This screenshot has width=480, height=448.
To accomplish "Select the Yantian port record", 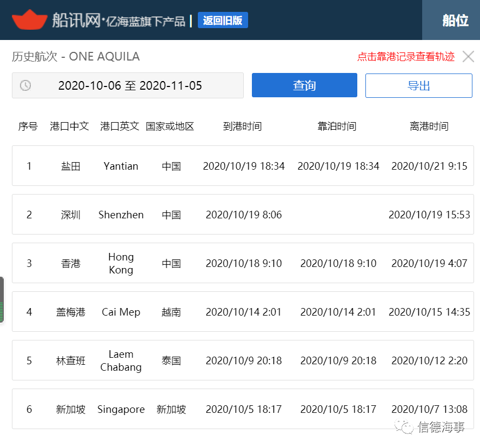I will [243, 165].
